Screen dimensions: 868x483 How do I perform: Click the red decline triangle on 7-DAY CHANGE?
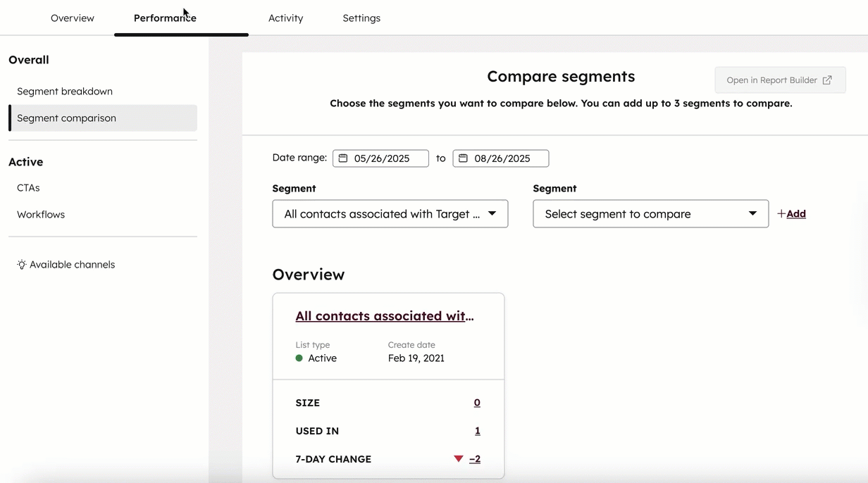(459, 458)
